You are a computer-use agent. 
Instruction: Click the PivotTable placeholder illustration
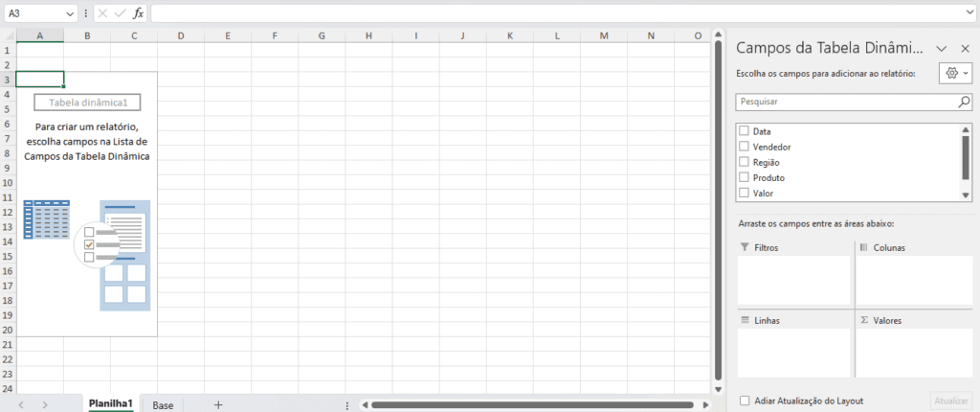[87, 256]
